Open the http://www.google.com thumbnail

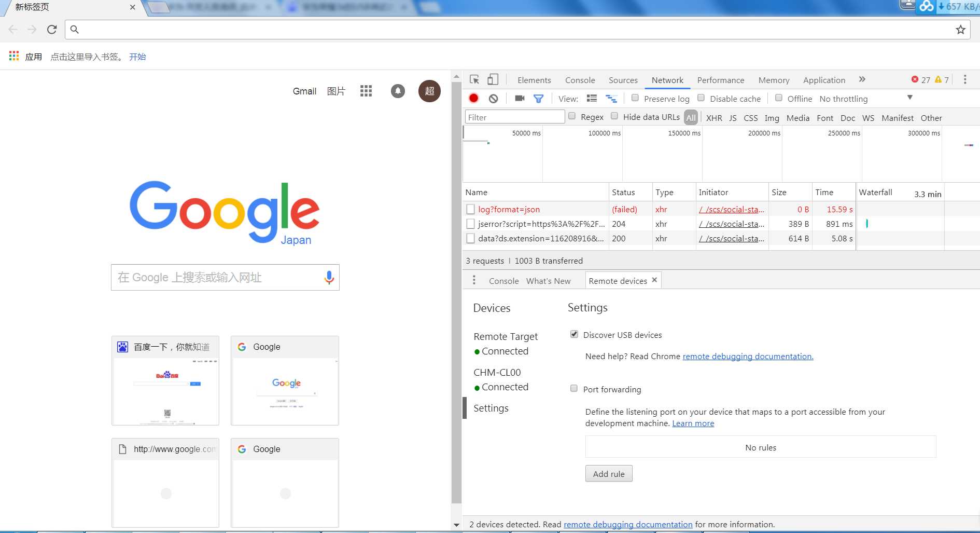pyautogui.click(x=165, y=483)
